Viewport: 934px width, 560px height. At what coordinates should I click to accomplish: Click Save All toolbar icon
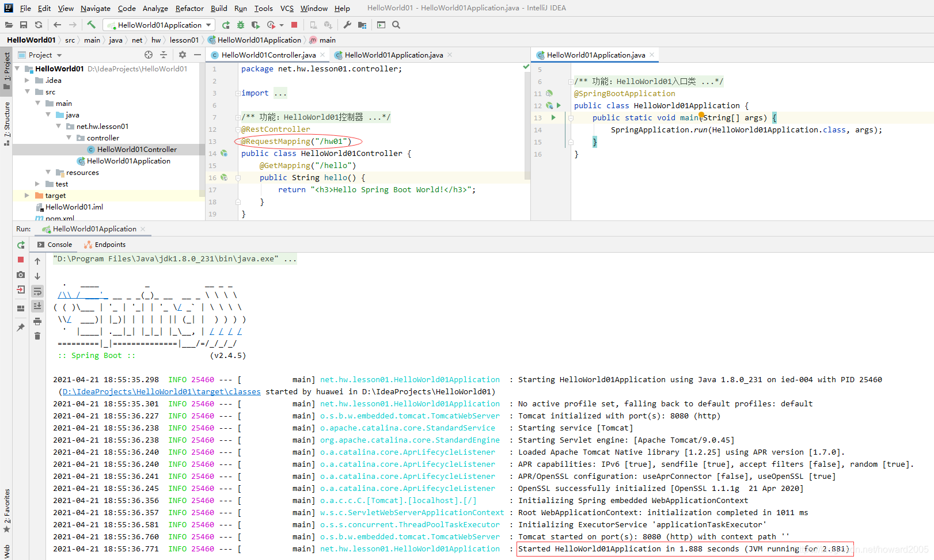pyautogui.click(x=24, y=25)
